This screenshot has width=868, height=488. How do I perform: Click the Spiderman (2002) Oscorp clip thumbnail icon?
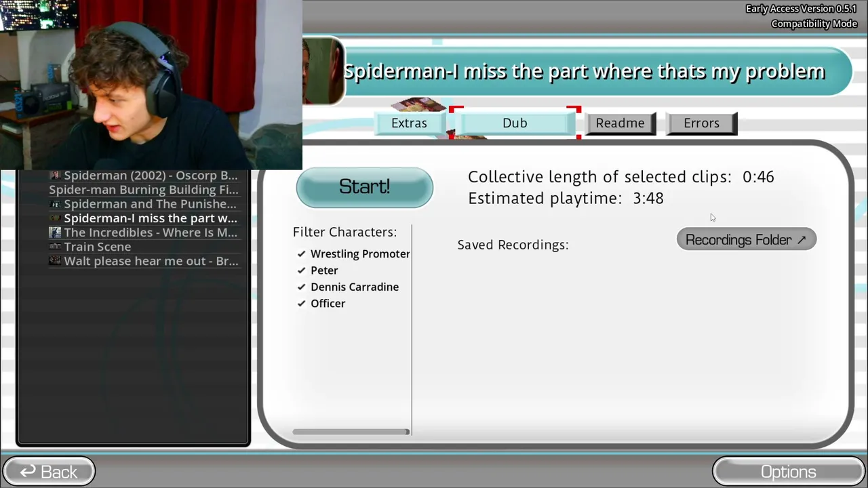[x=56, y=176]
